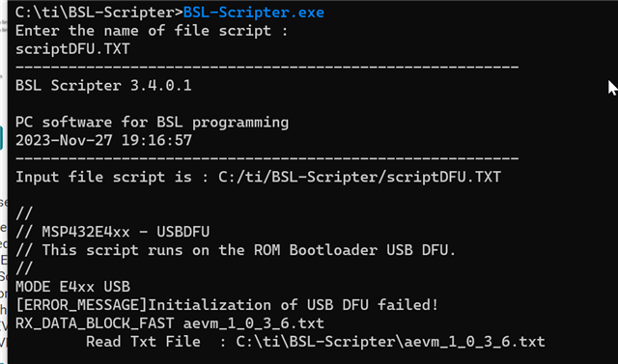Click the 'MODE E4xx USB' command line
Viewport: 618px width, 364px height.
click(72, 287)
